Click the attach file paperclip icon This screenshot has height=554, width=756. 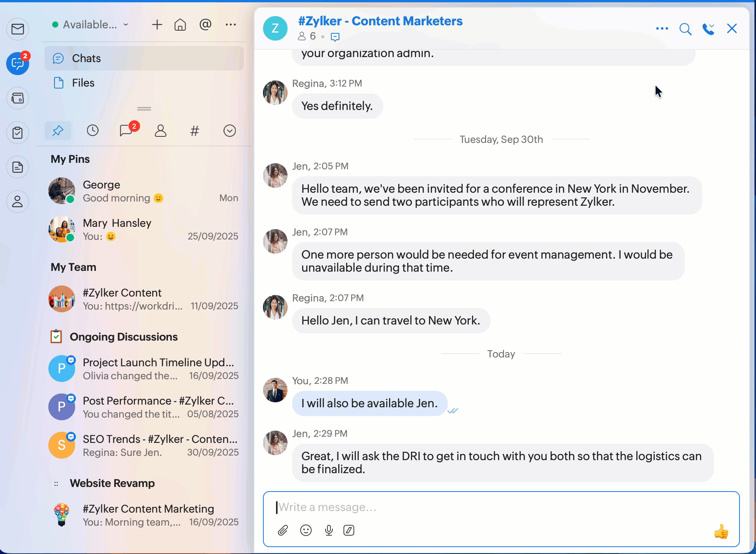(283, 530)
